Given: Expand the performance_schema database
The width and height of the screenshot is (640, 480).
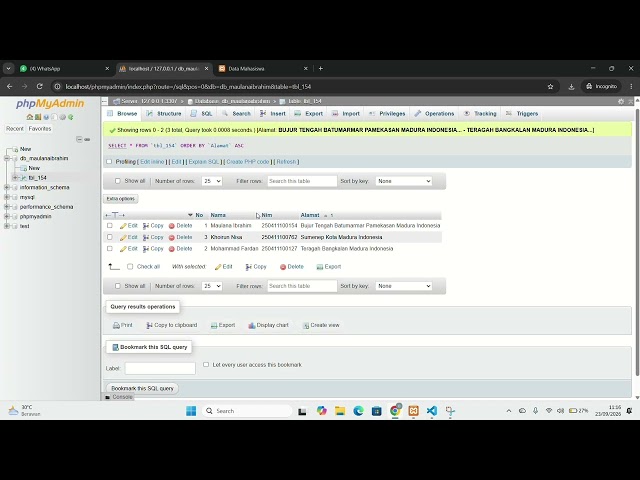Looking at the screenshot, I should [7, 207].
